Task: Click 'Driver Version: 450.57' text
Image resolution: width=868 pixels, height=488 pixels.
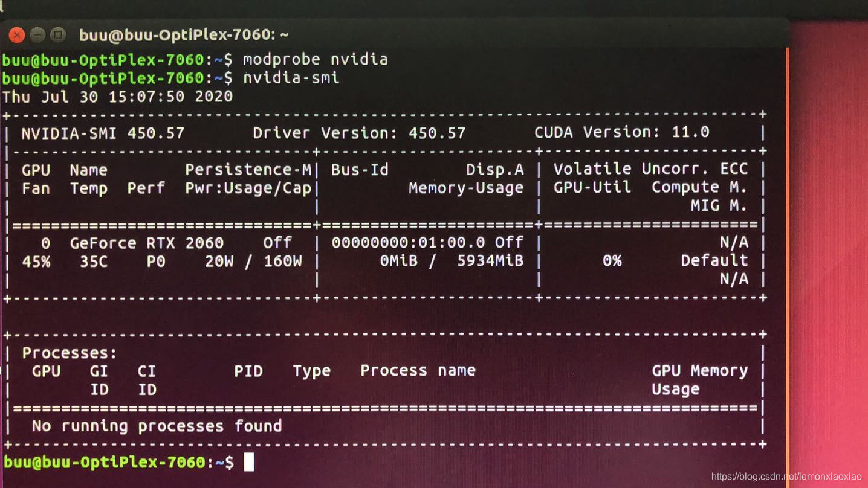Action: coord(359,133)
